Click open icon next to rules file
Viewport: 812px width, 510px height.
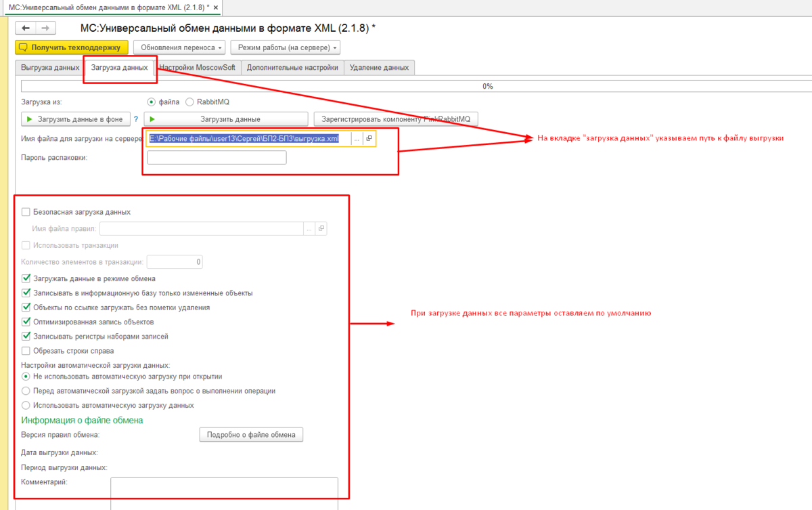(x=321, y=228)
